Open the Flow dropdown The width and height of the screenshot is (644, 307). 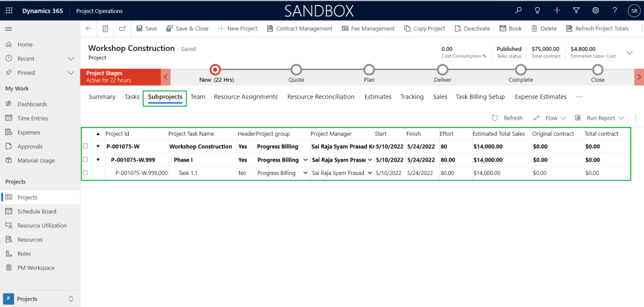pyautogui.click(x=549, y=118)
